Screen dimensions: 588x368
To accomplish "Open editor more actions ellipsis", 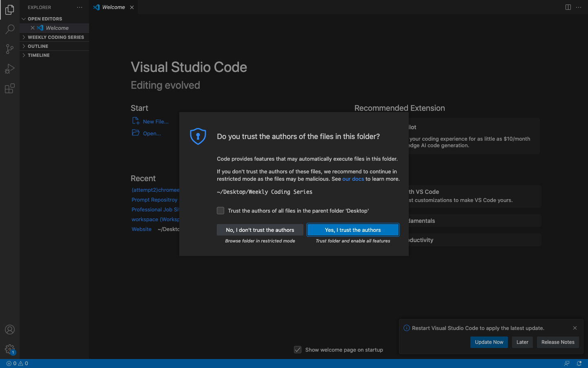I will pyautogui.click(x=579, y=7).
